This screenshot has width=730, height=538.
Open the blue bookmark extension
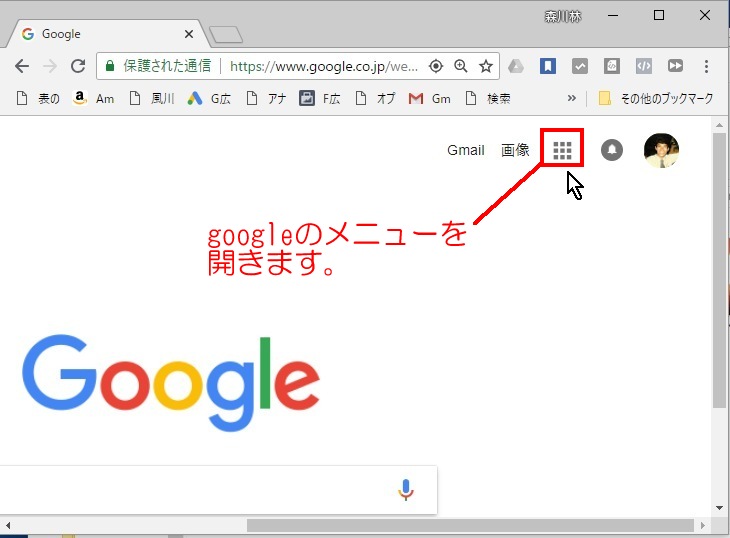[548, 66]
